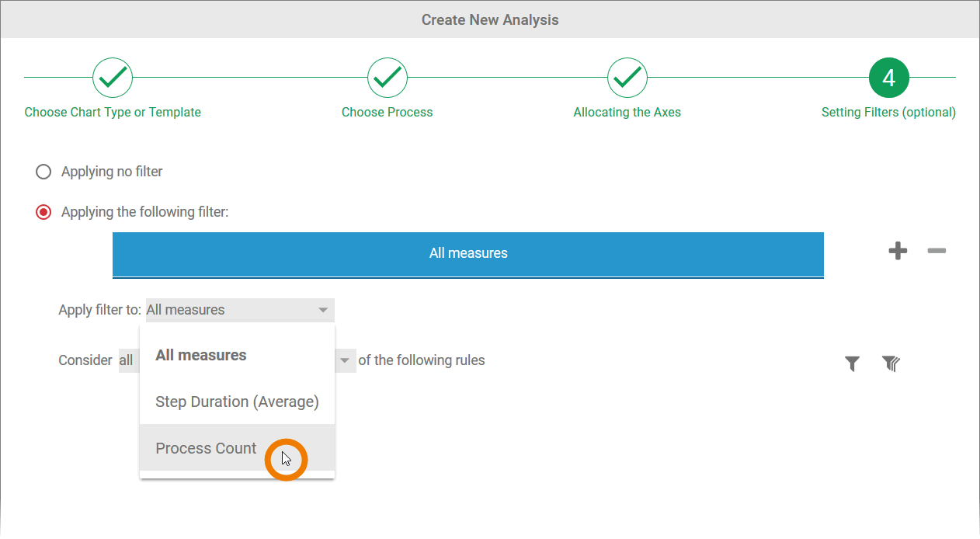This screenshot has height=539, width=980.
Task: Go to 'Choose Process' step label
Action: point(387,113)
